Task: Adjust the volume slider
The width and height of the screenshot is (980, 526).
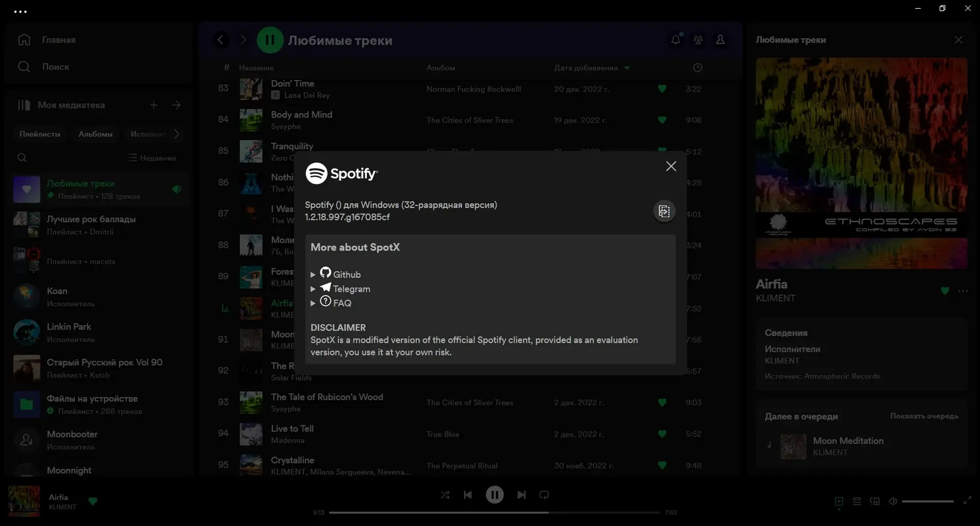Action: [927, 501]
